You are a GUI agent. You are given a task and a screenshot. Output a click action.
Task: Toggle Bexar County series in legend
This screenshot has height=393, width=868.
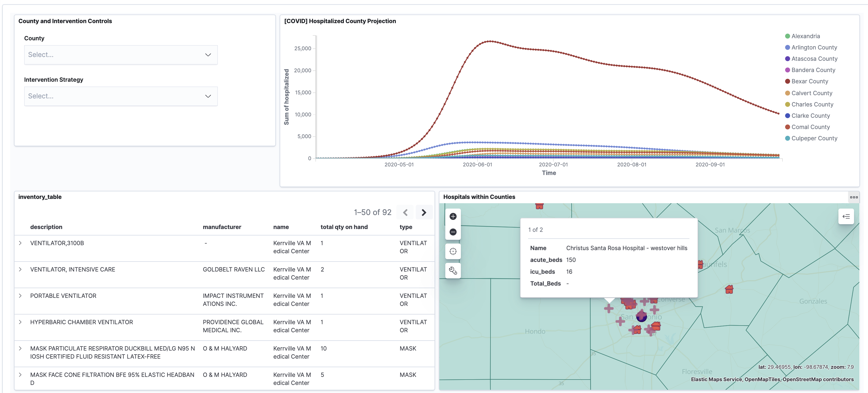click(x=809, y=81)
